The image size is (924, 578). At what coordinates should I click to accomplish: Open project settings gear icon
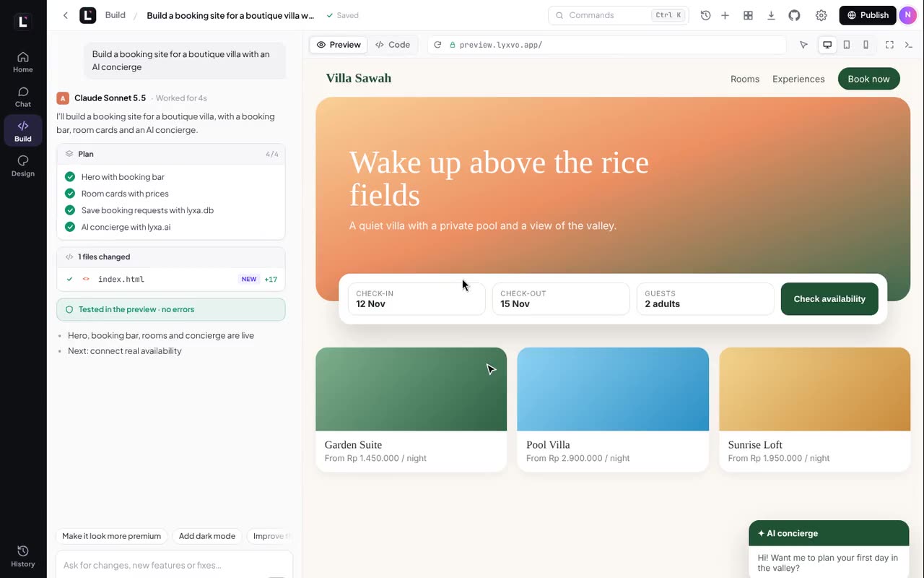(821, 15)
